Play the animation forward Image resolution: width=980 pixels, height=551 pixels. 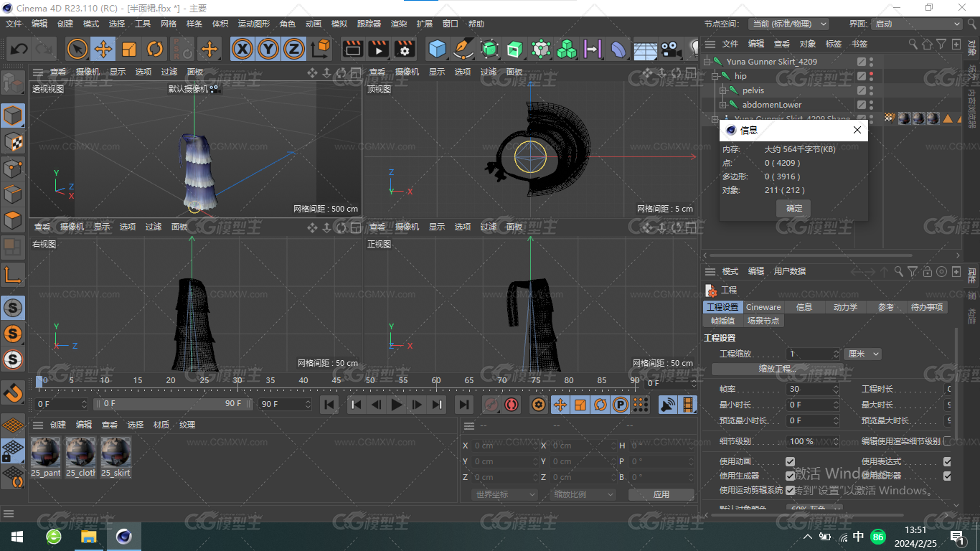pyautogui.click(x=396, y=405)
